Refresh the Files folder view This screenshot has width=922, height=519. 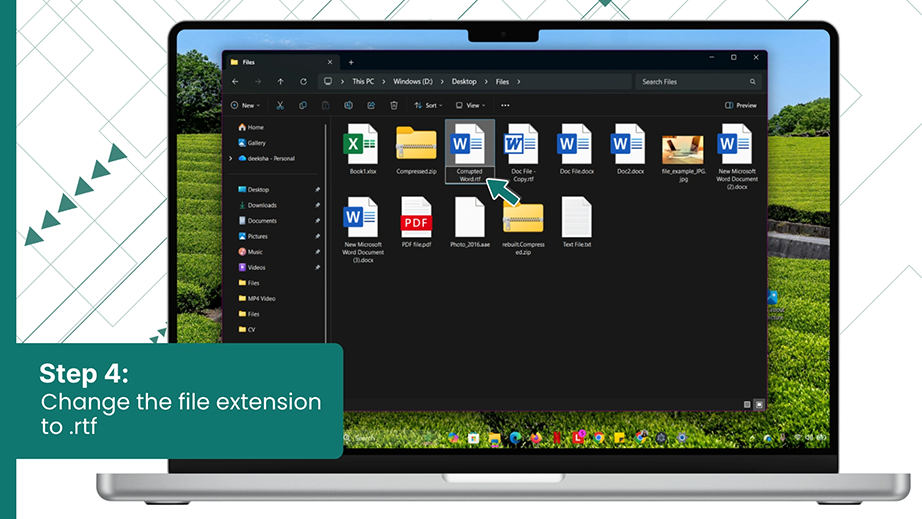pyautogui.click(x=303, y=82)
